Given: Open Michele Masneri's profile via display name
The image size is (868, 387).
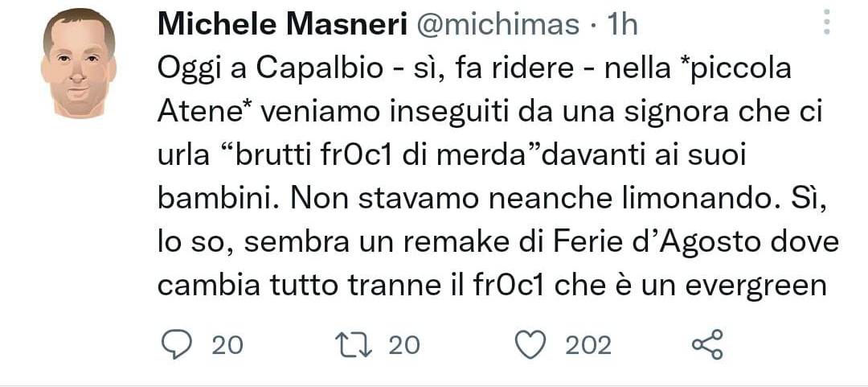Looking at the screenshot, I should (x=280, y=25).
